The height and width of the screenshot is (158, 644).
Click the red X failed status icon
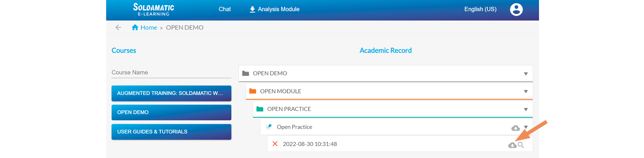pos(275,144)
